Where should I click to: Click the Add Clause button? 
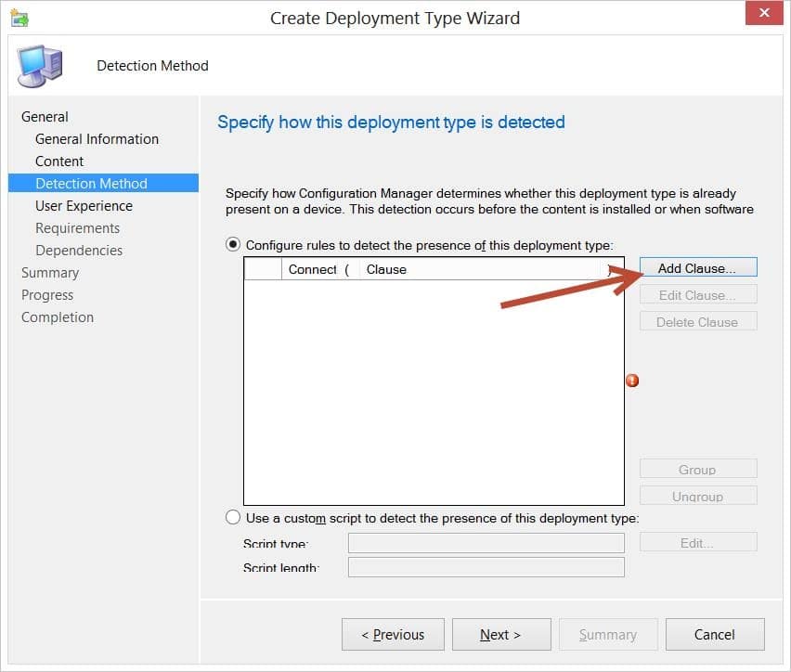tap(698, 267)
